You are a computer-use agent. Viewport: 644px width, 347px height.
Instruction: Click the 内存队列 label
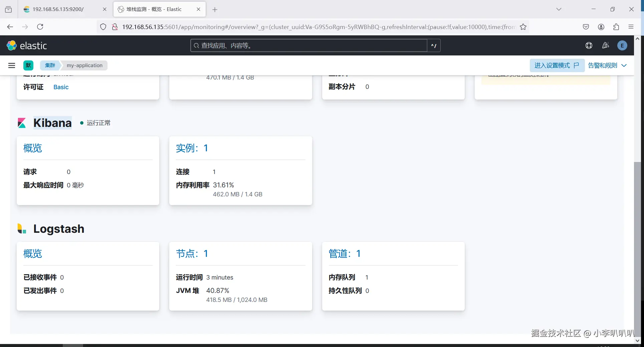pyautogui.click(x=342, y=277)
